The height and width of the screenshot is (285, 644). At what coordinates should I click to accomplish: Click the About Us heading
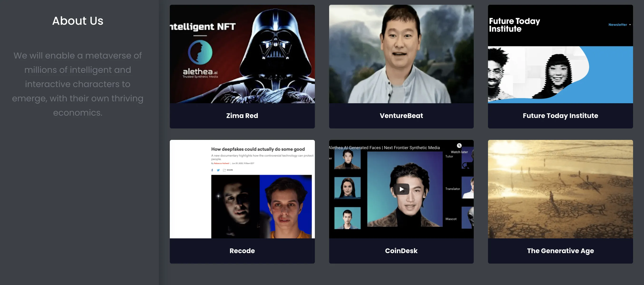(x=78, y=20)
